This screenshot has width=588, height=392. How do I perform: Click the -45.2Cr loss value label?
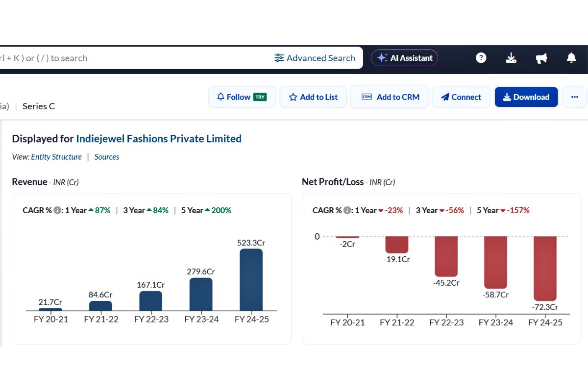tap(446, 283)
